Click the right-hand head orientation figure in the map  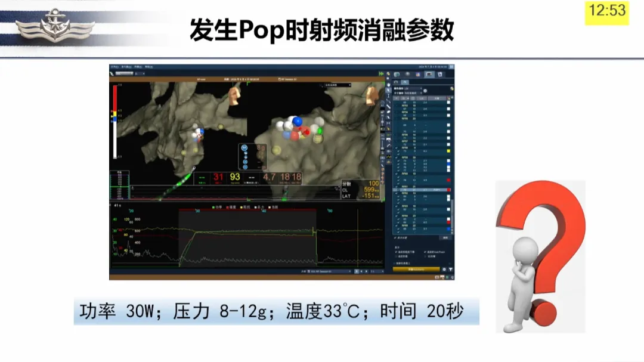point(371,95)
